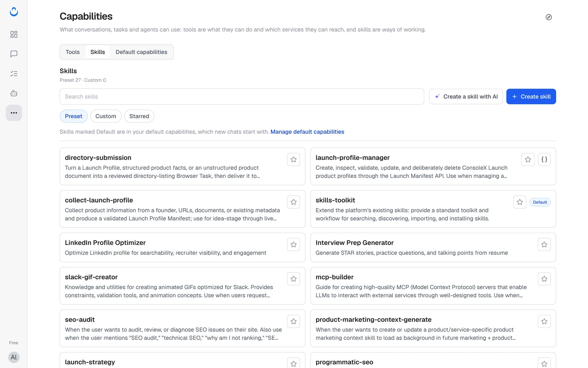
Task: Filter skills by Custom
Action: (106, 116)
